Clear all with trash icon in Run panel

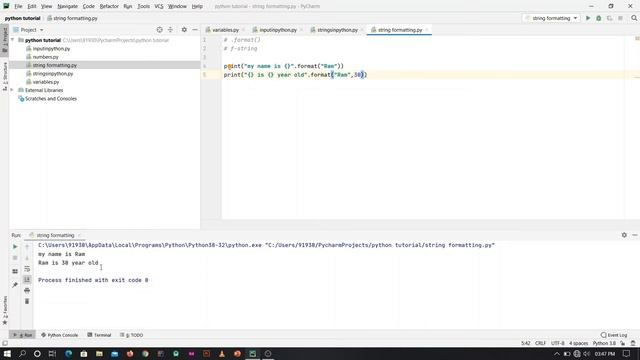[27, 301]
